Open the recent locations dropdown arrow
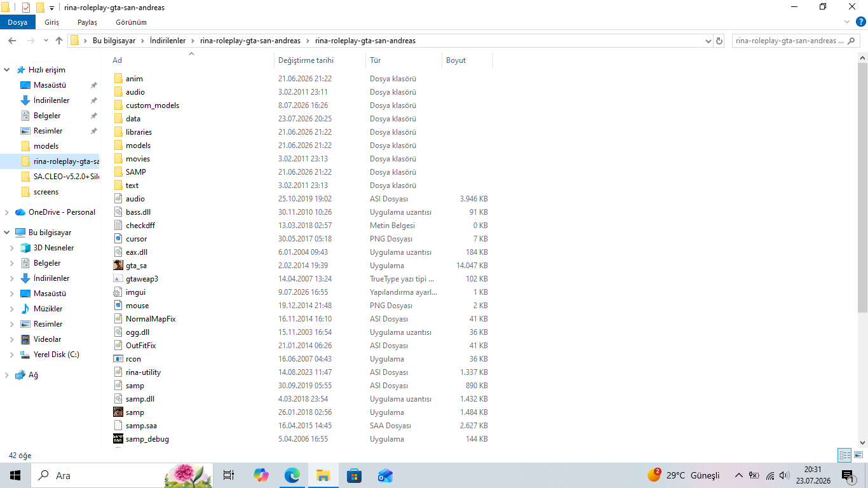868x488 pixels. (x=45, y=41)
